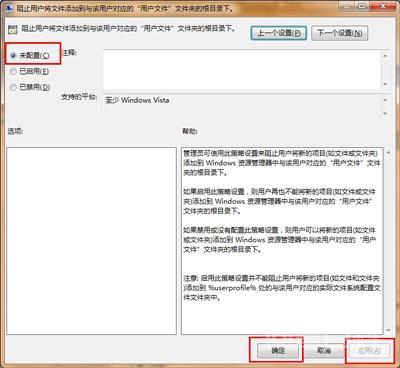Screen dimensions: 400x368
Task: Go to previous setting 上一个设置(P)
Action: (x=279, y=33)
